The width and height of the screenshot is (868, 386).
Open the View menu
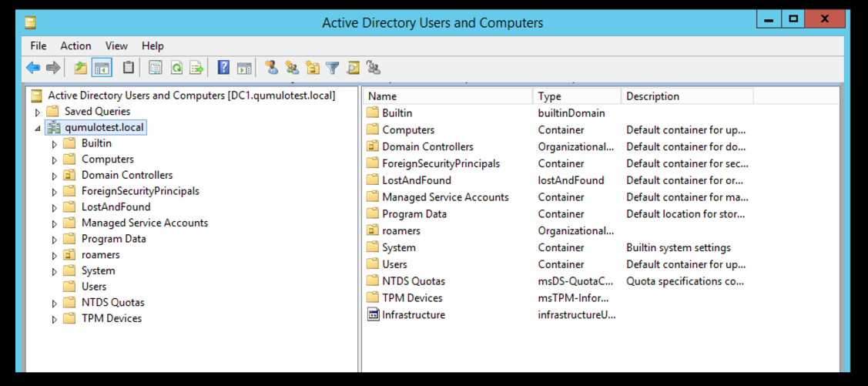point(116,45)
